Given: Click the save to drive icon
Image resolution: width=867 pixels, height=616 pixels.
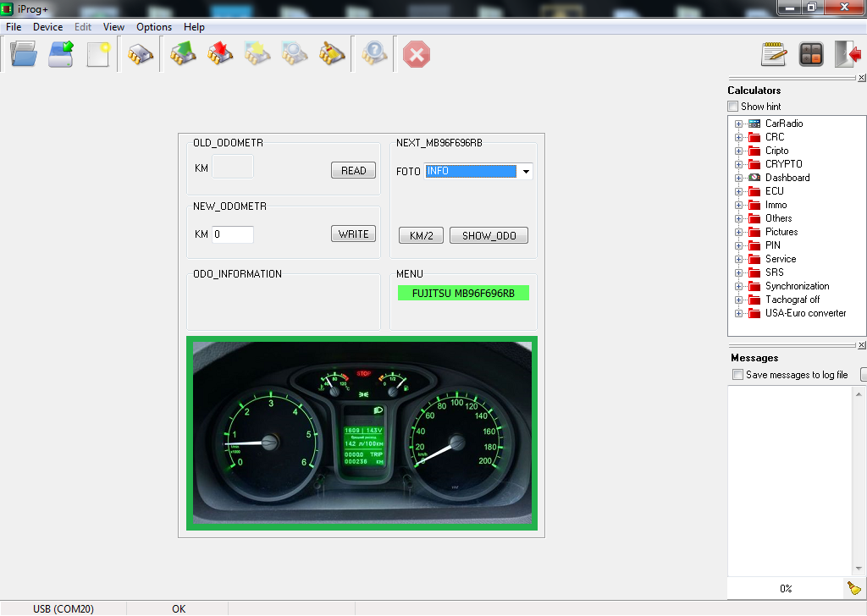Looking at the screenshot, I should 61,55.
